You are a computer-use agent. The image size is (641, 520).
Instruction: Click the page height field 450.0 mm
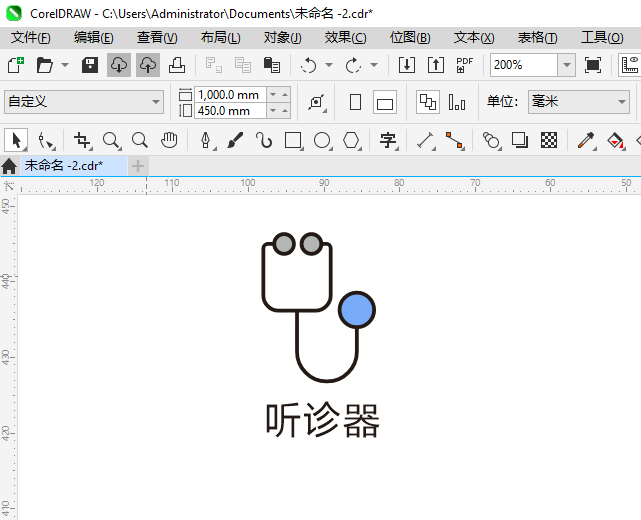tap(230, 111)
